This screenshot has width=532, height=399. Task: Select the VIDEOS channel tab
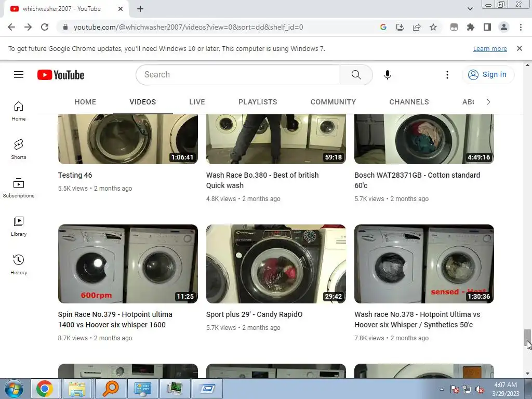[143, 102]
